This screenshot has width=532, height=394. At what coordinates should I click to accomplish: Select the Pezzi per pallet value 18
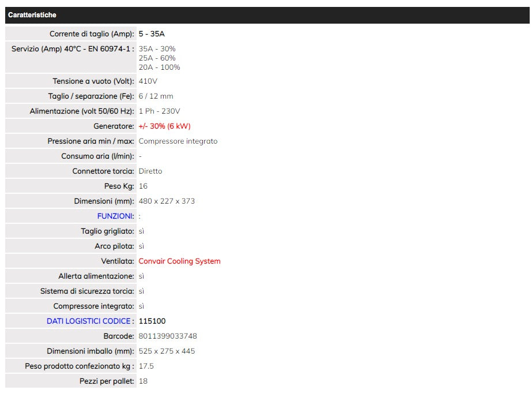click(x=143, y=381)
